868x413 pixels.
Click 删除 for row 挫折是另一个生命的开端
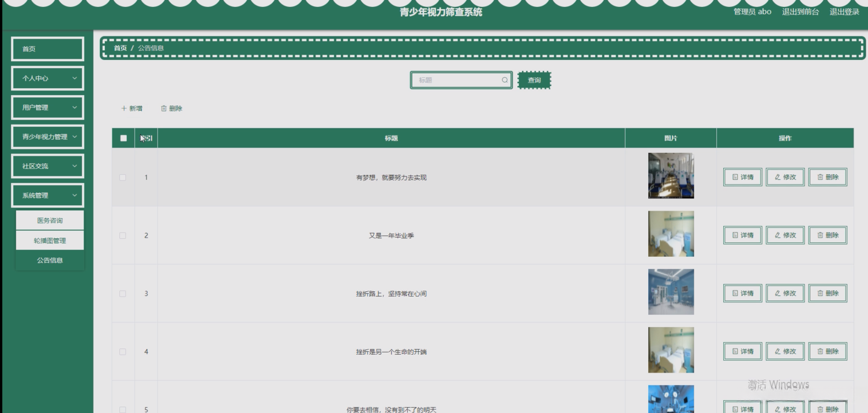click(x=828, y=351)
